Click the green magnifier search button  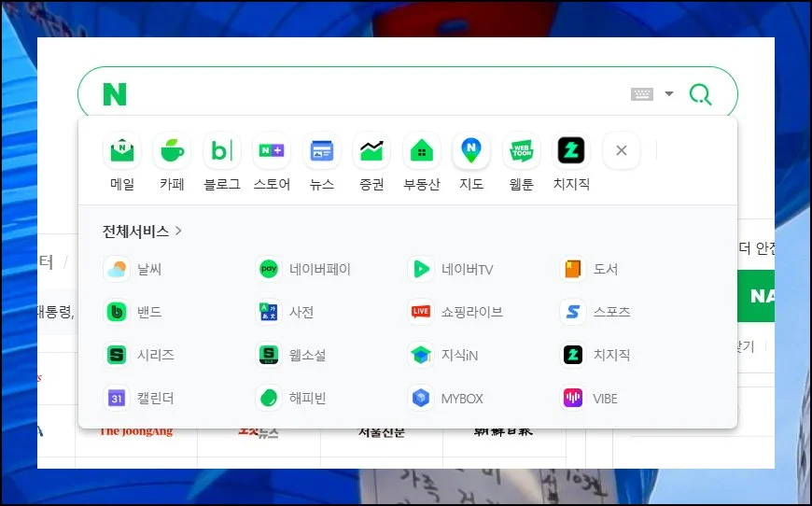[x=700, y=94]
